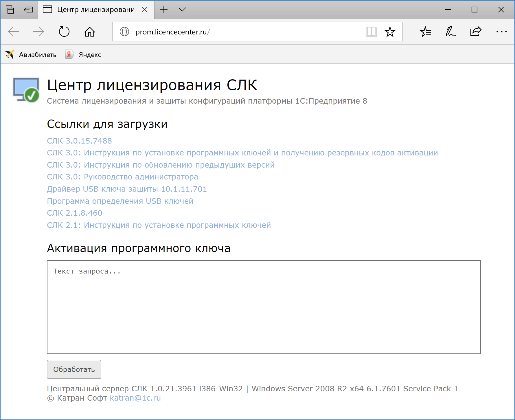
Task: Open Settings and more menu
Action: click(501, 32)
